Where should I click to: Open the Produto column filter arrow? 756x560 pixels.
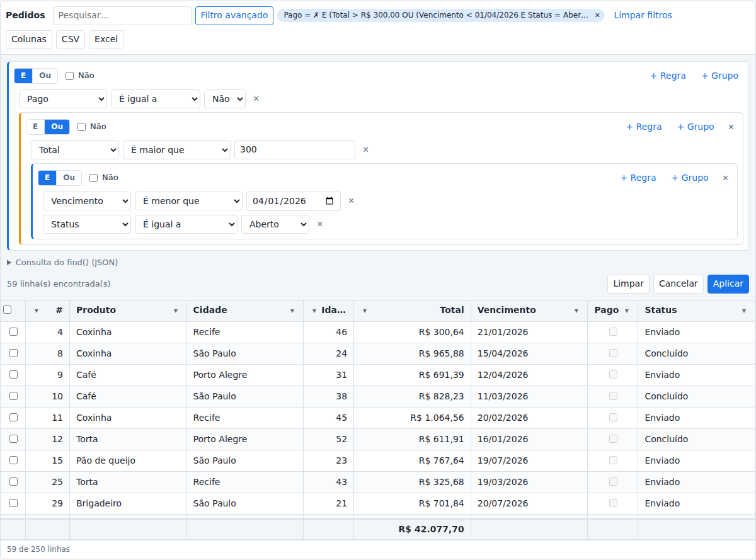[176, 311]
